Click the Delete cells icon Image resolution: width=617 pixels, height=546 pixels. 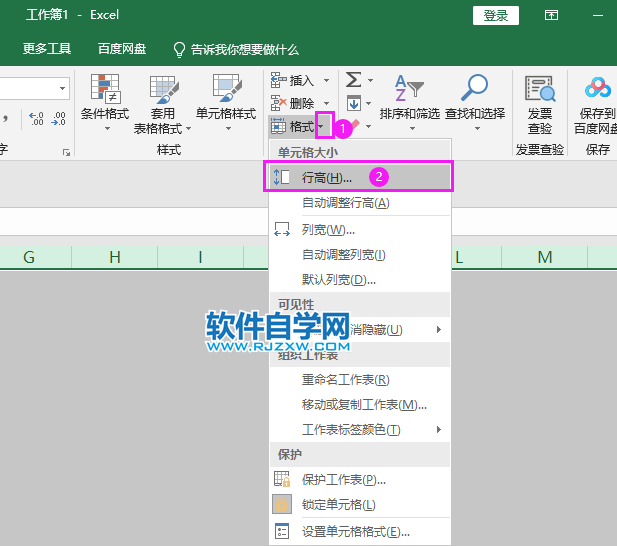click(279, 103)
